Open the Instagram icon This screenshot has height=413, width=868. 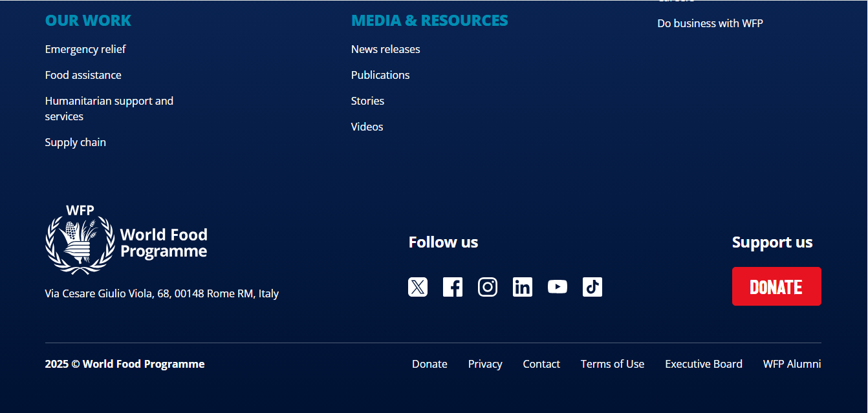pyautogui.click(x=488, y=286)
